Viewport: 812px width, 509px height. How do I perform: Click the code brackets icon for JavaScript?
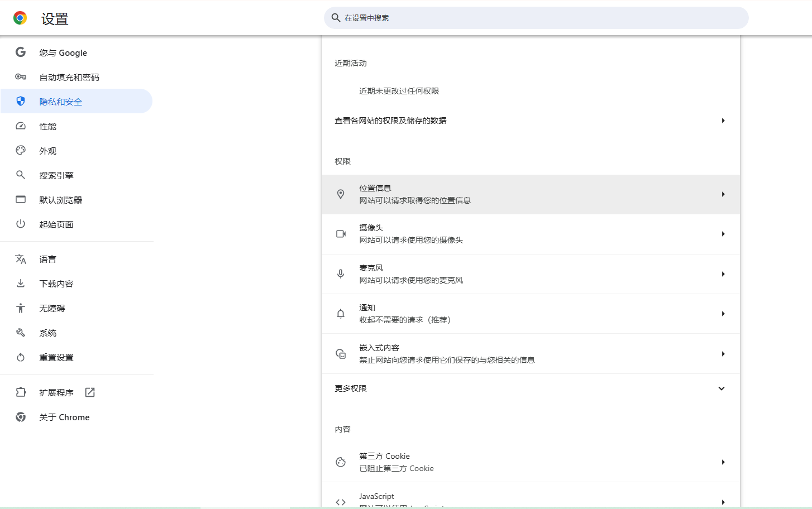(341, 502)
